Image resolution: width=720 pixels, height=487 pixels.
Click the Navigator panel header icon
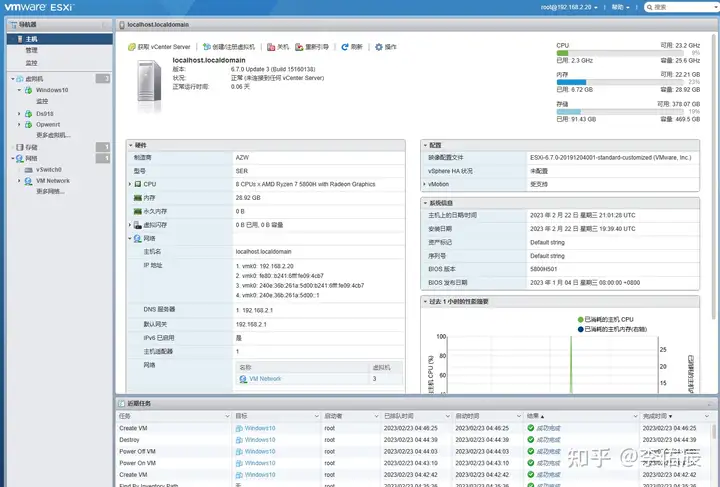(14, 25)
